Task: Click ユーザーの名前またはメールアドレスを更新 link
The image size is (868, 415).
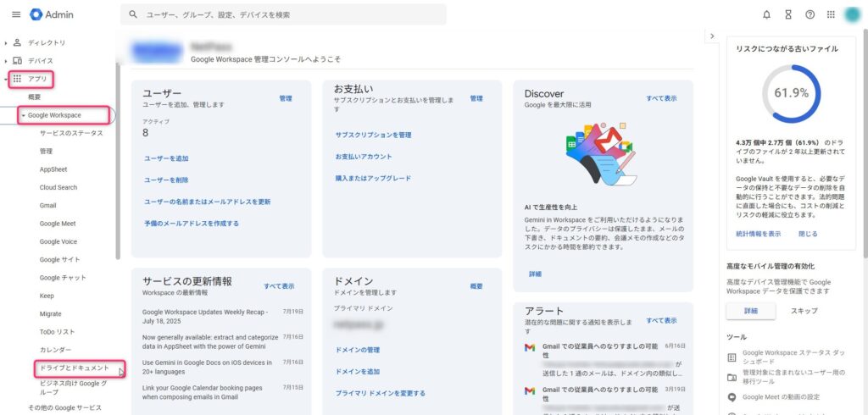Action: tap(207, 202)
